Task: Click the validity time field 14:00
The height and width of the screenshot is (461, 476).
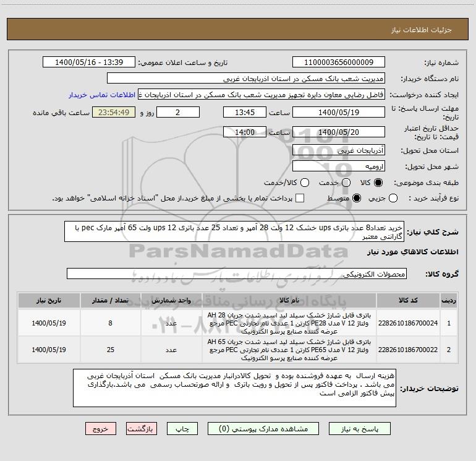Action: 245,132
